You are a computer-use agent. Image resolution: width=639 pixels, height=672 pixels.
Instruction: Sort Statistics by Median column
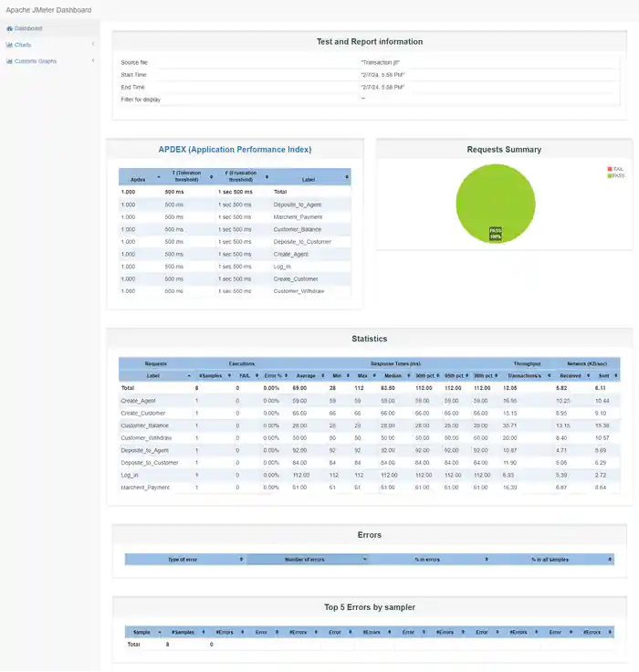tap(396, 376)
